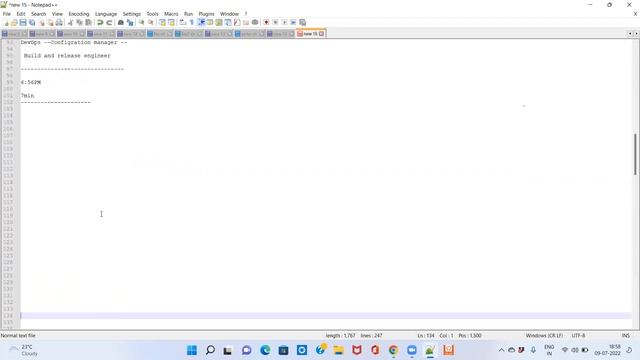Open the Macro menu
The image size is (640, 360).
pos(171,14)
